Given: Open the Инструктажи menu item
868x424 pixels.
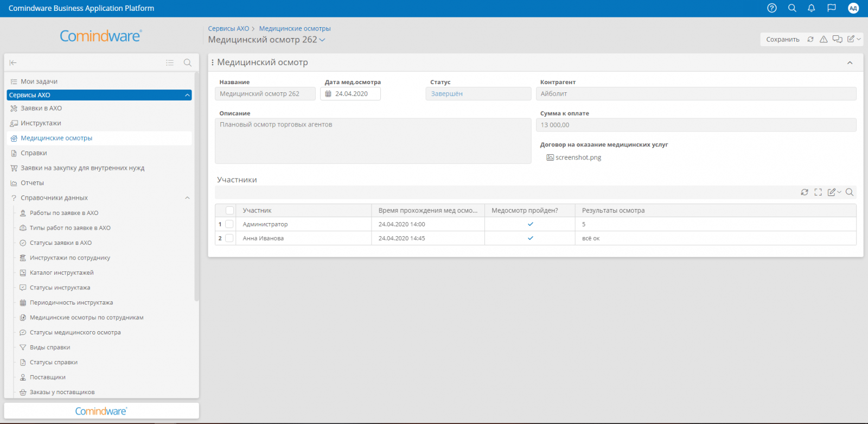Looking at the screenshot, I should [x=41, y=123].
